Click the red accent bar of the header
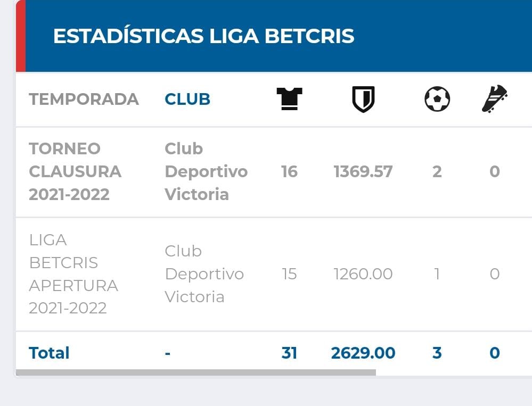Image resolution: width=532 pixels, height=406 pixels. [x=21, y=36]
